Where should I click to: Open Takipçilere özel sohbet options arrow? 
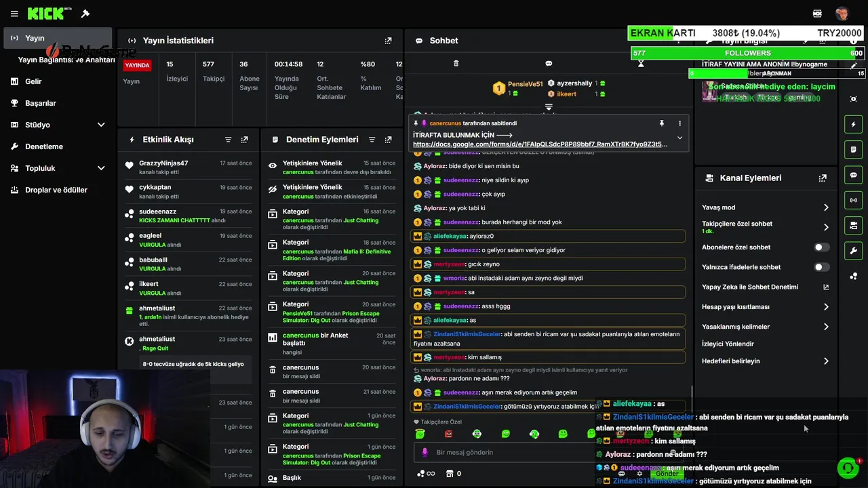(x=826, y=227)
